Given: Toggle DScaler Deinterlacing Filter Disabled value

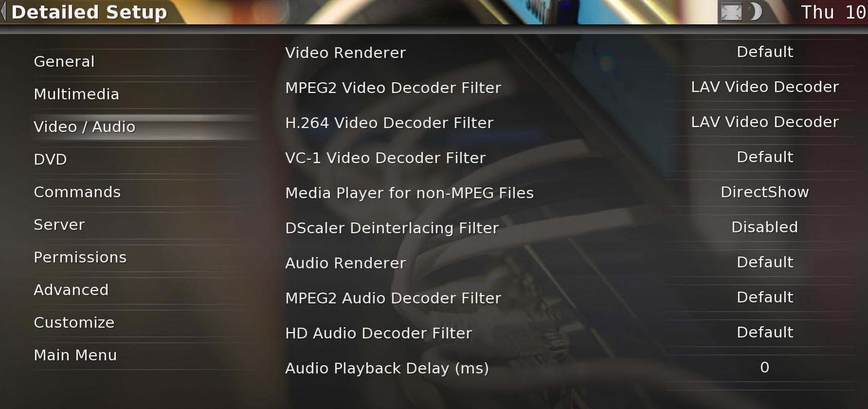Looking at the screenshot, I should click(764, 227).
